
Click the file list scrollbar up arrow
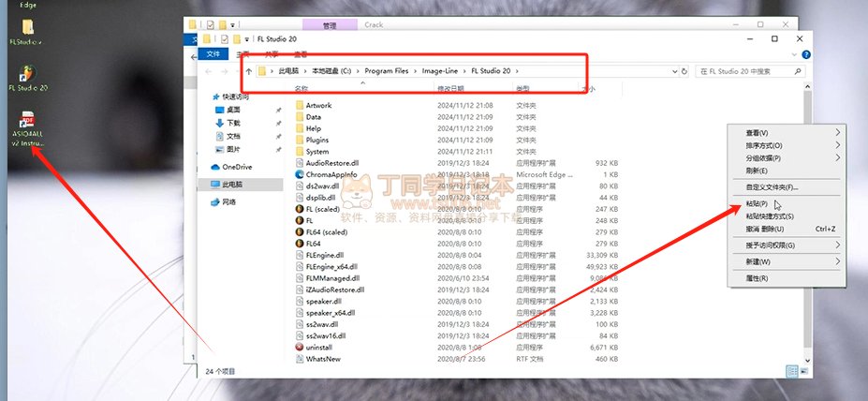coord(806,87)
